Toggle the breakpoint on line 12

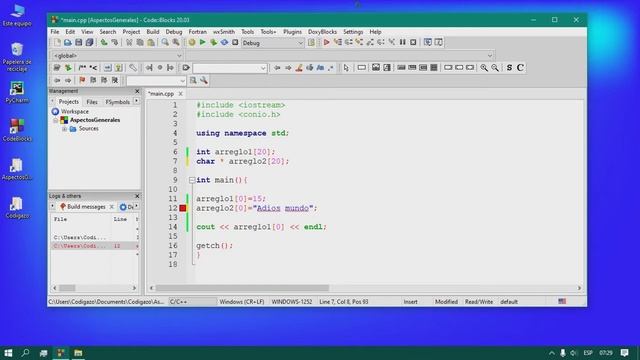pyautogui.click(x=182, y=208)
